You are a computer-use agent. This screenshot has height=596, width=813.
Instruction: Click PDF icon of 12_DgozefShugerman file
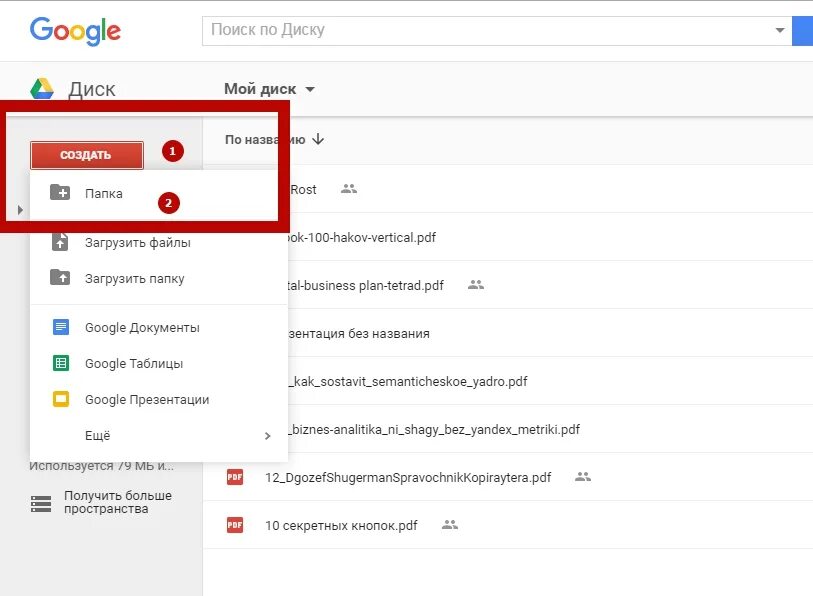(x=235, y=477)
